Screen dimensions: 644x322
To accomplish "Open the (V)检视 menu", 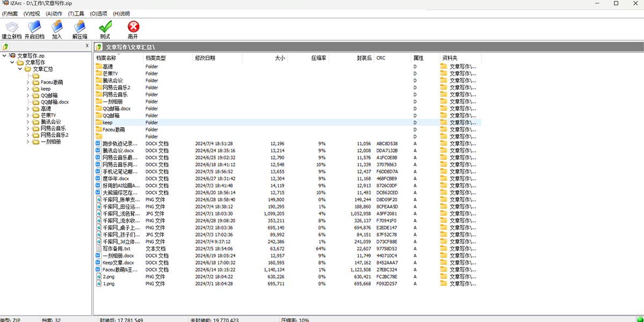I will point(32,13).
